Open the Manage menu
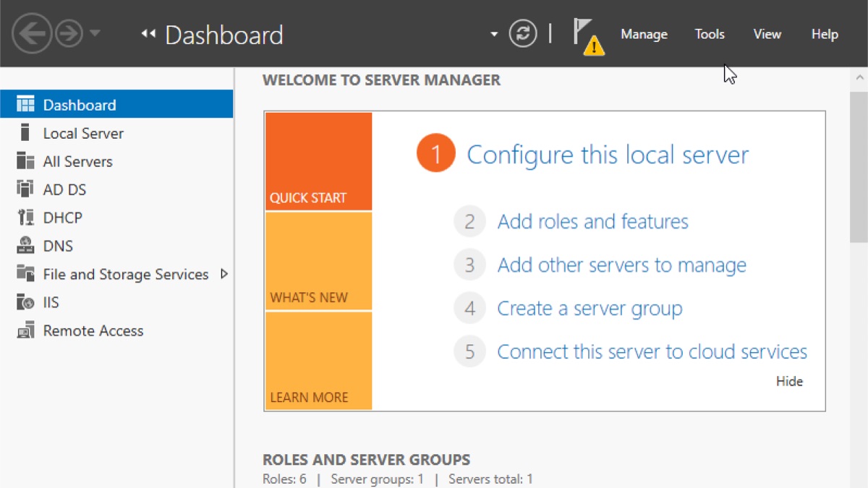Viewport: 868px width, 488px height. [644, 34]
